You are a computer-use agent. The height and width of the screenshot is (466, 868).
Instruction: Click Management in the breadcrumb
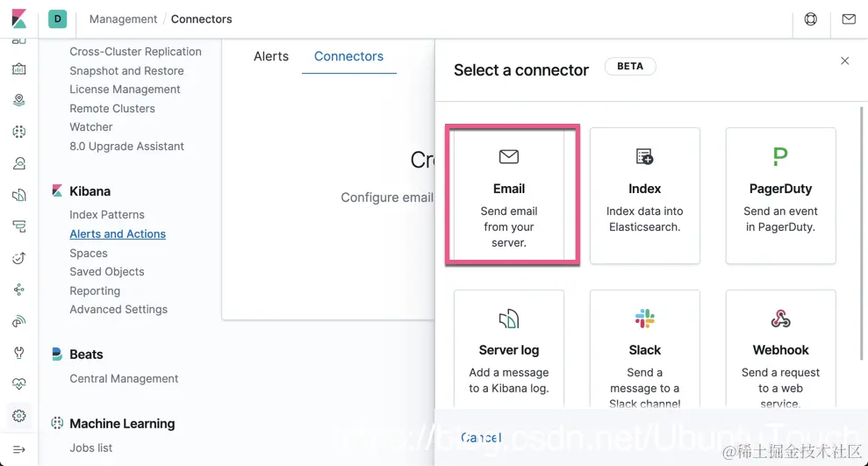[x=123, y=18]
